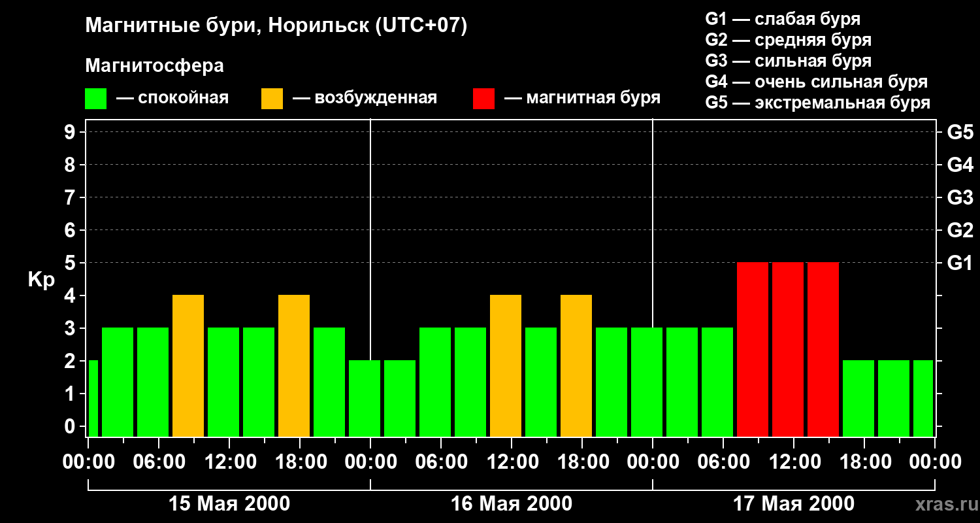Click the last red storm bar on 17 May
Viewport: 980px width, 523px height.
(823, 349)
